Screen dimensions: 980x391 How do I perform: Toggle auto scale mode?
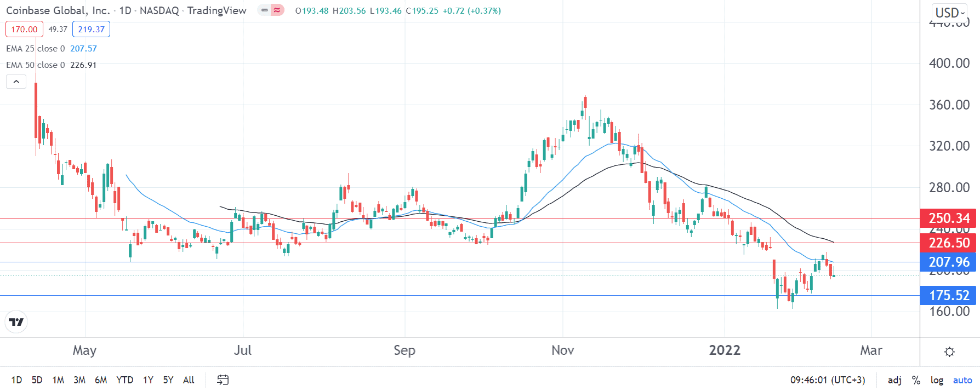coord(962,380)
